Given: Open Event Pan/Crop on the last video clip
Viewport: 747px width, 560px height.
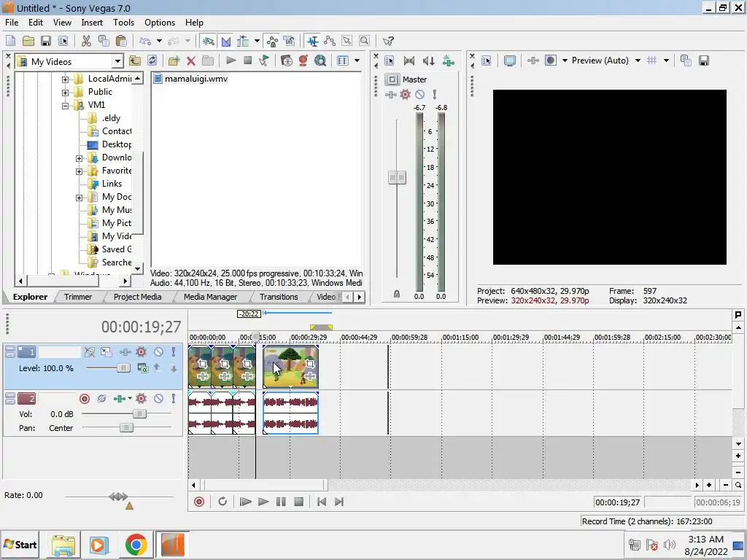Looking at the screenshot, I should 310,364.
